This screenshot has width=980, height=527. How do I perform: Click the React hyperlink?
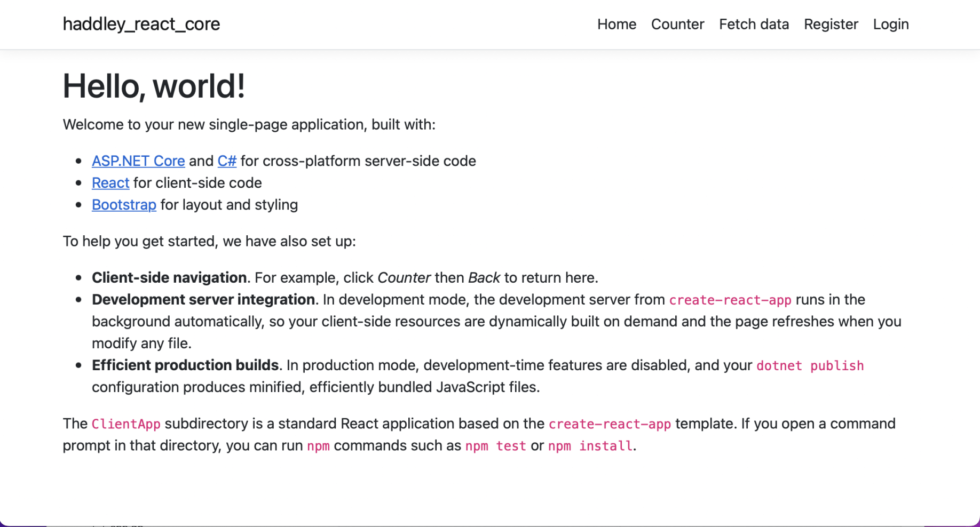pyautogui.click(x=110, y=183)
